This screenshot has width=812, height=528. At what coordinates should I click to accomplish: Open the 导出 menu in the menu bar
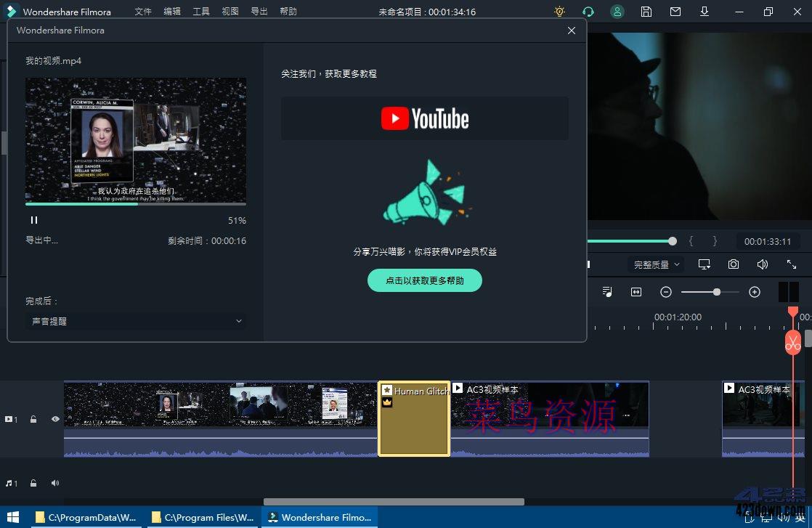click(259, 12)
